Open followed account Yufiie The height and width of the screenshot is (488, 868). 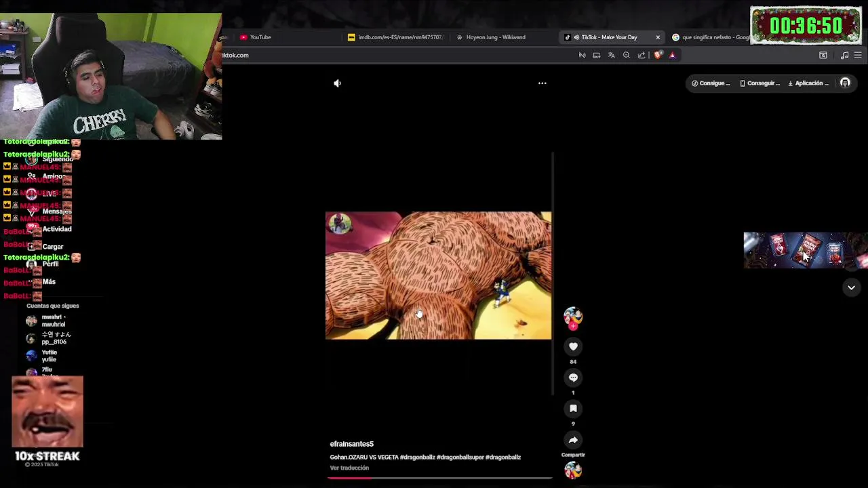click(42, 356)
